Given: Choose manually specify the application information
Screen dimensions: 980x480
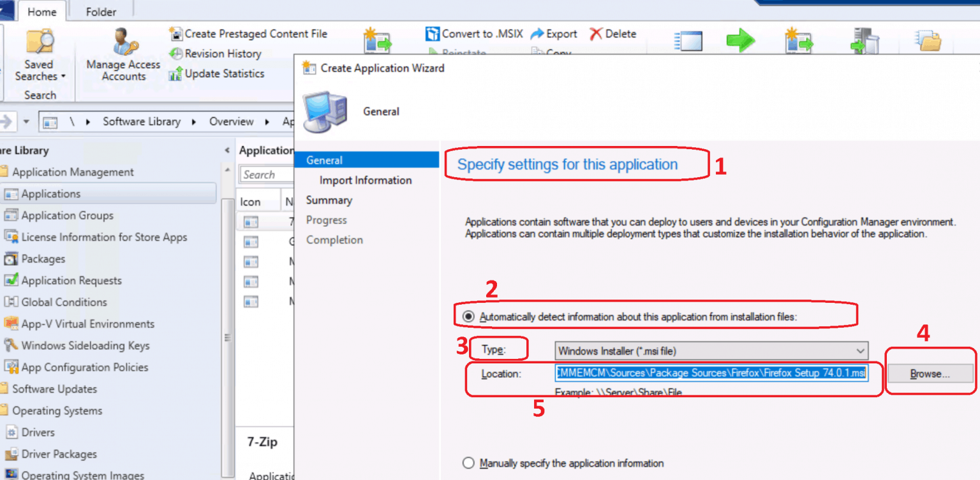Looking at the screenshot, I should (468, 463).
